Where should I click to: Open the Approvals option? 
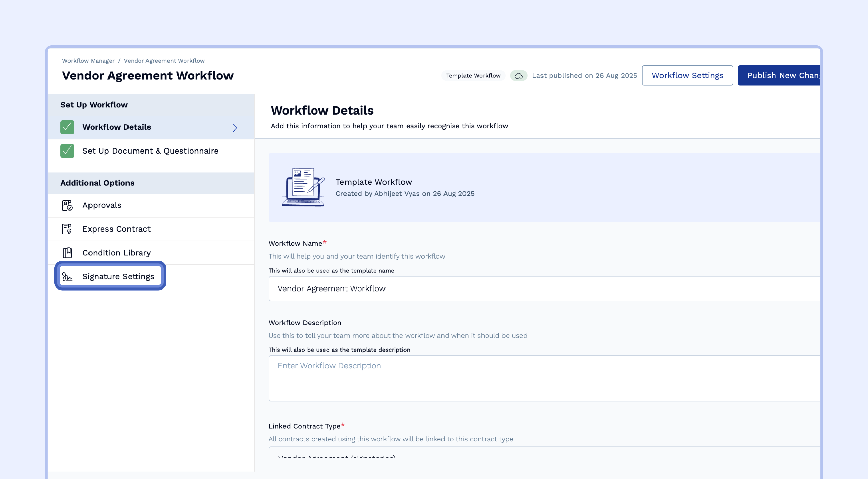tap(102, 205)
